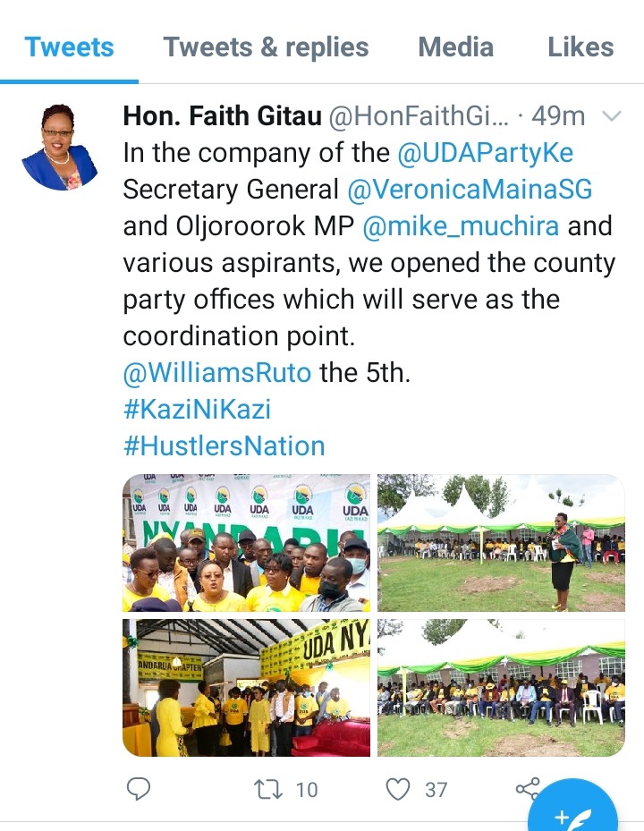Open Hon. Faith Gitau's profile picture
The height and width of the screenshot is (831, 644).
[x=60, y=147]
